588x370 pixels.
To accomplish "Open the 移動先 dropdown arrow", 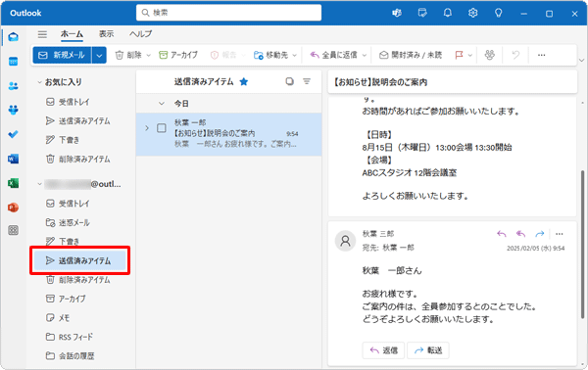I will (294, 56).
